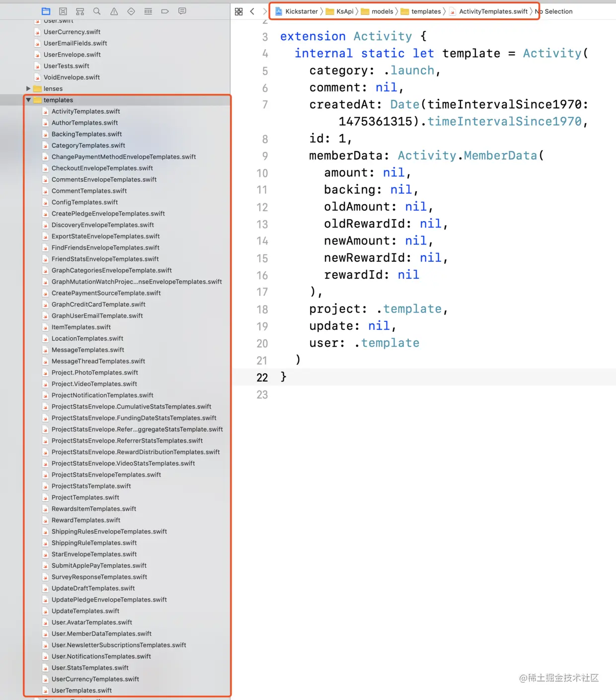Open the Breakpoint navigator icon
This screenshot has height=700, width=616.
(165, 11)
